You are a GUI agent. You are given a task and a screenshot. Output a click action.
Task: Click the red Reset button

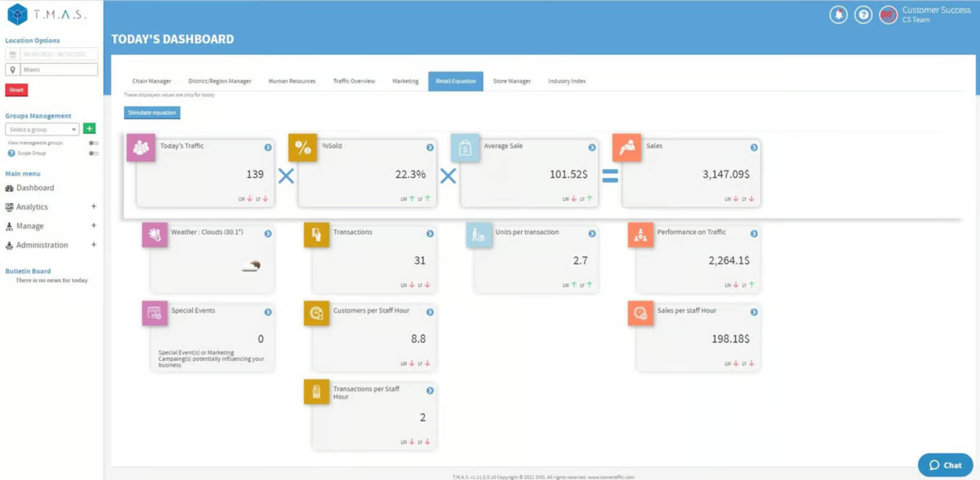click(x=16, y=90)
